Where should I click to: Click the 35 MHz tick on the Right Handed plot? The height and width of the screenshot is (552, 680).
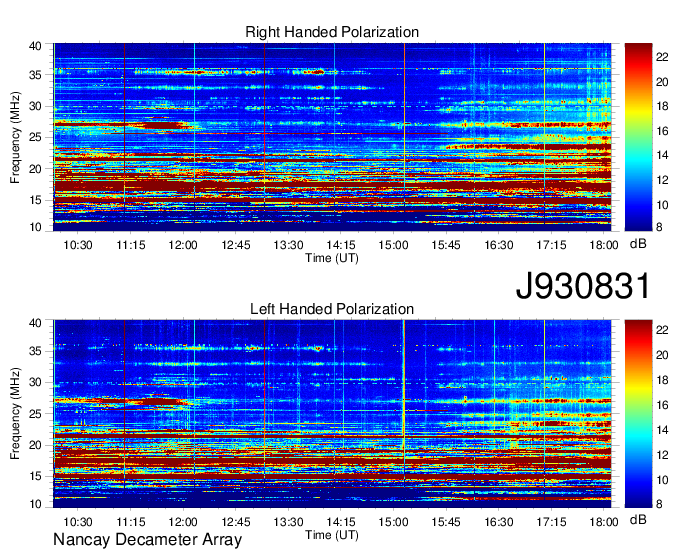35,75
